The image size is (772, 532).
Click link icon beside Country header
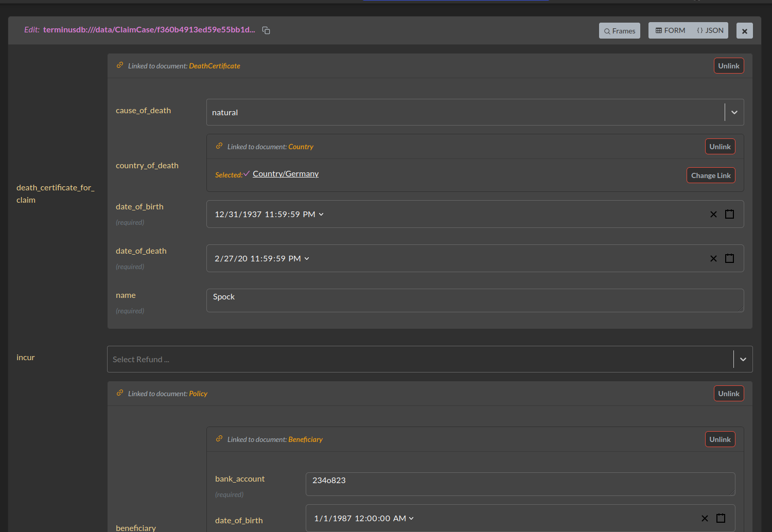click(x=219, y=146)
